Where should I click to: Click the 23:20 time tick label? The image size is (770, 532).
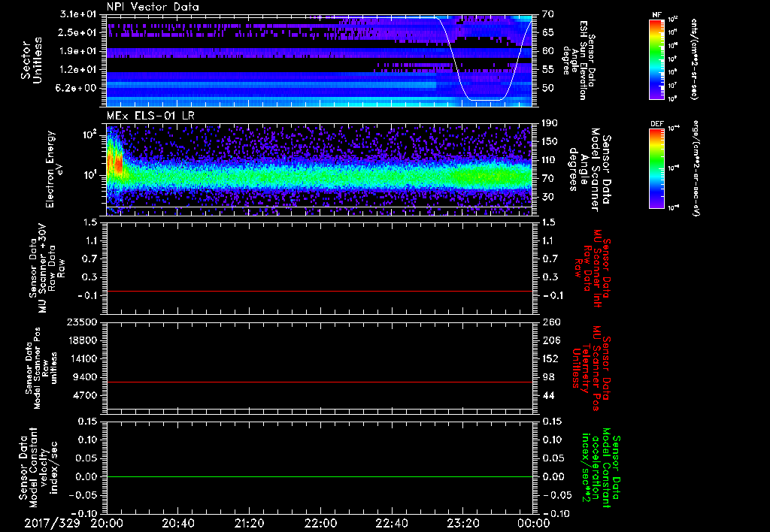[462, 522]
